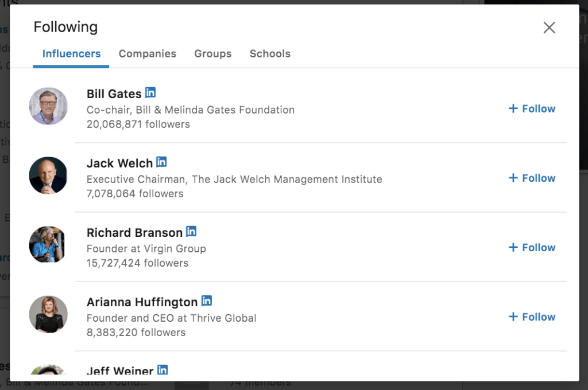588x390 pixels.
Task: Follow Arianna Huffington
Action: (x=532, y=317)
